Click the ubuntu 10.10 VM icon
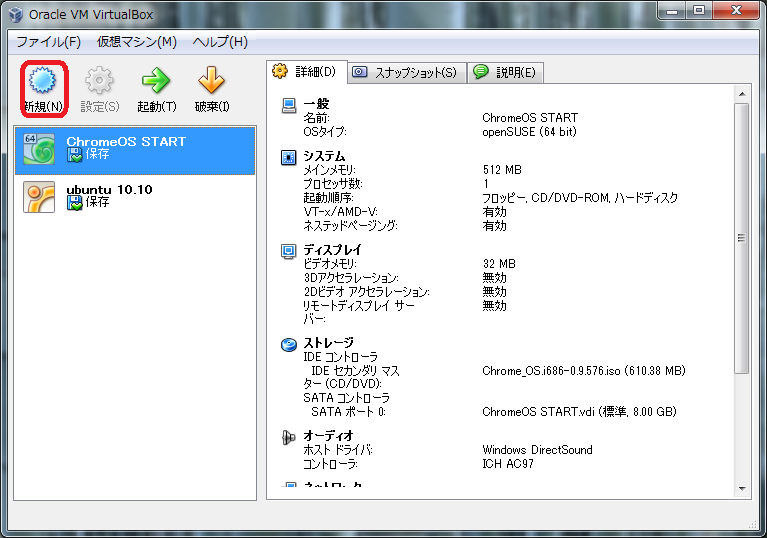This screenshot has width=767, height=538. click(x=39, y=197)
